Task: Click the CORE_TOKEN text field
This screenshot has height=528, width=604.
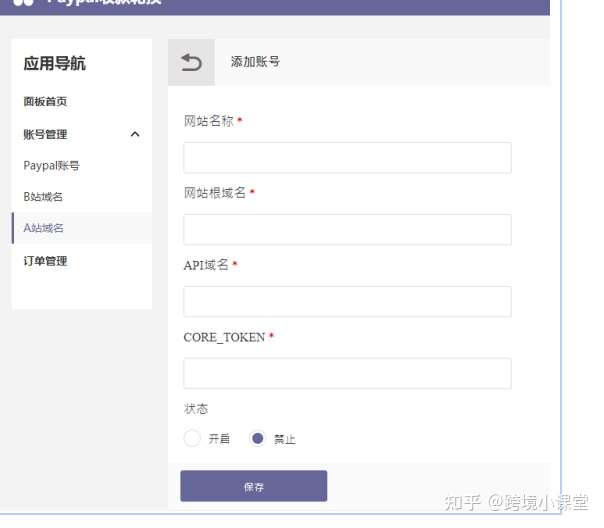Action: click(347, 374)
